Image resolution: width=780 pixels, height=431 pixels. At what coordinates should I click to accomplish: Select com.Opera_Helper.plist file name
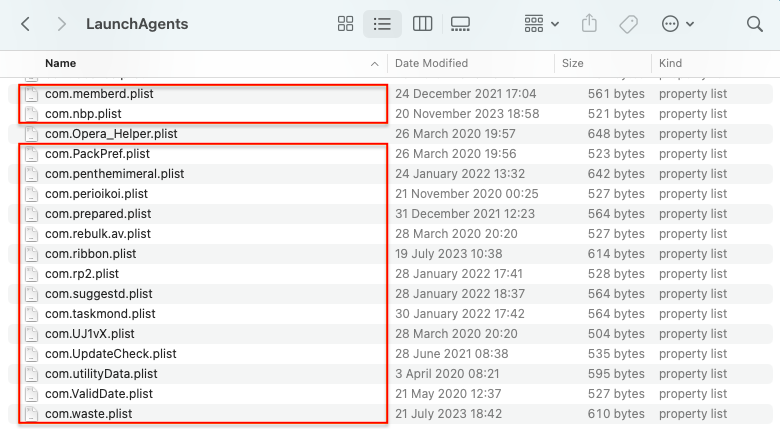click(111, 133)
